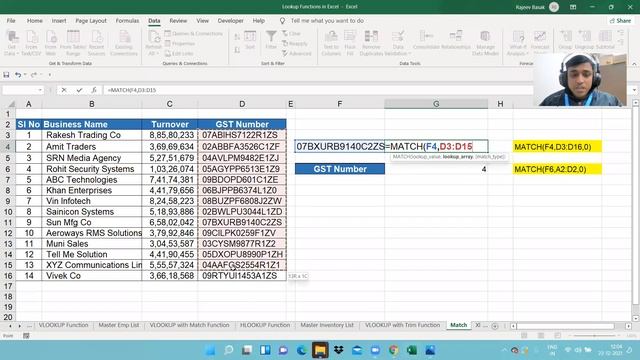Open What-If Analysis dropdown
640x360 pixels.
tap(518, 43)
